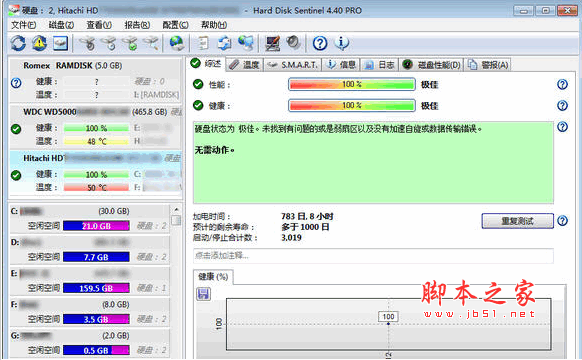Click the WDC temperature 48 °C bar
This screenshot has width=582, height=360.
click(96, 141)
